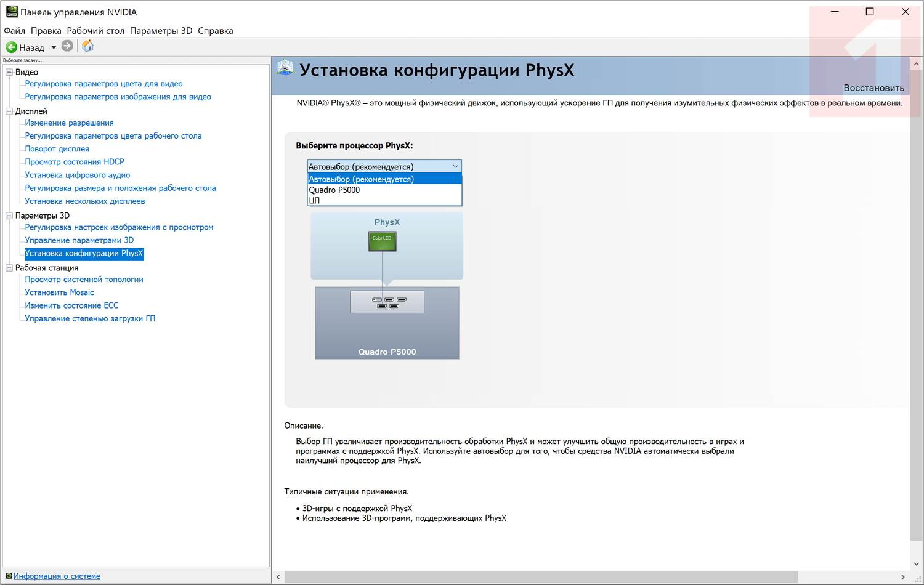
Task: Open Просмотр системной топологии page
Action: click(x=84, y=280)
